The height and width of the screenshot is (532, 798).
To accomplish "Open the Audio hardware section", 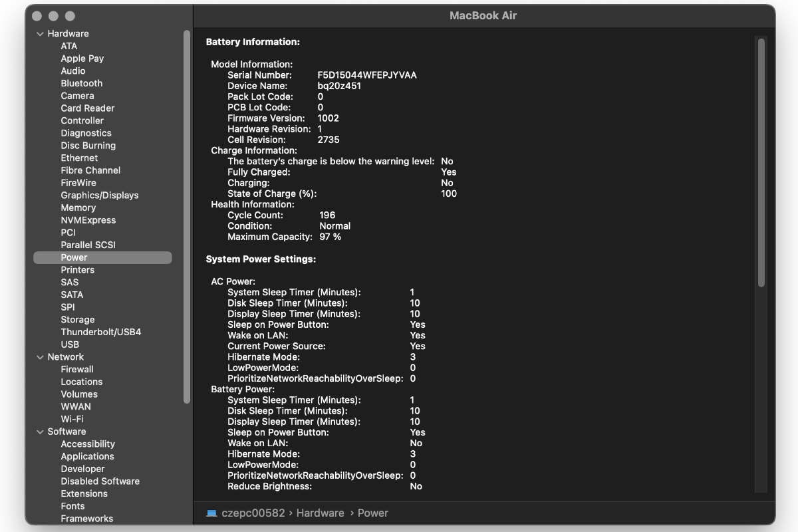I will coord(73,70).
